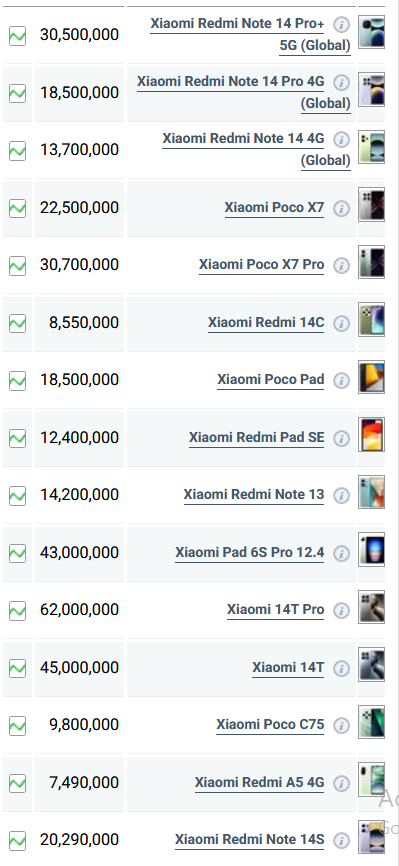This screenshot has height=866, width=399.
Task: Click info icon beside Xiaomi Redmi 14C
Action: (x=342, y=324)
